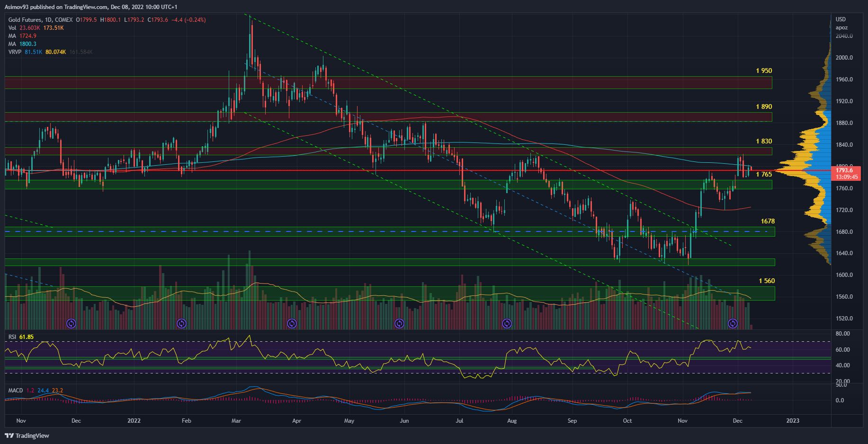Click the RSI 80.00 scale label
The width and height of the screenshot is (868, 444).
pos(843,334)
